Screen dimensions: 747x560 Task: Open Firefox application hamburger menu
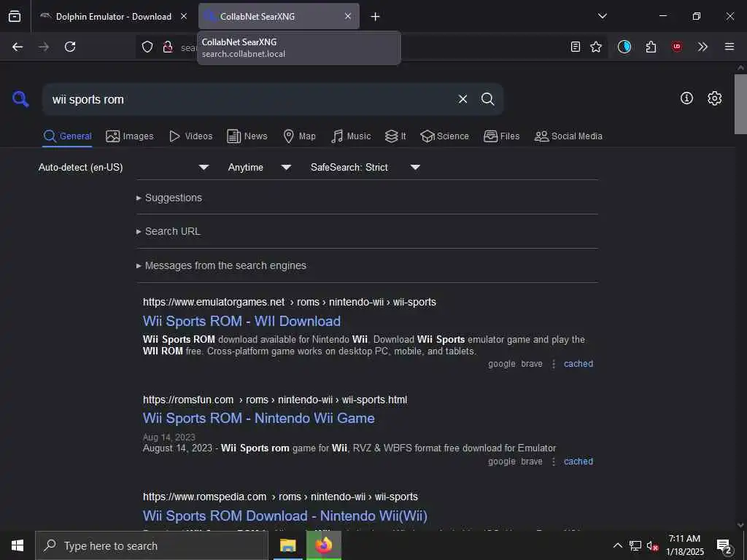point(729,47)
